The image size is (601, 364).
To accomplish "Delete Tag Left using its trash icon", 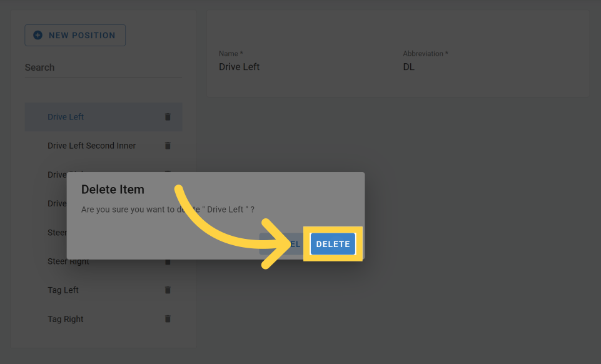I will pos(168,290).
